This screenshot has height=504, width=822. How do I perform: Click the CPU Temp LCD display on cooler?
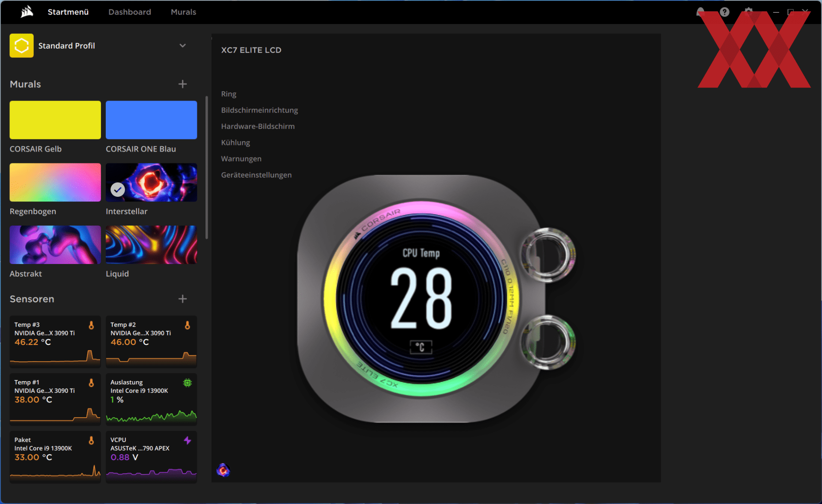click(421, 298)
